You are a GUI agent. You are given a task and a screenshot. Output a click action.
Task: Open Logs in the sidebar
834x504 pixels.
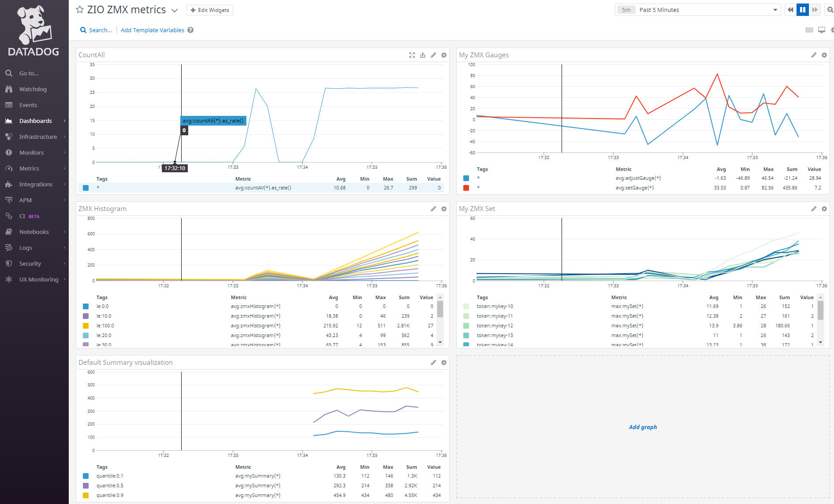click(26, 248)
